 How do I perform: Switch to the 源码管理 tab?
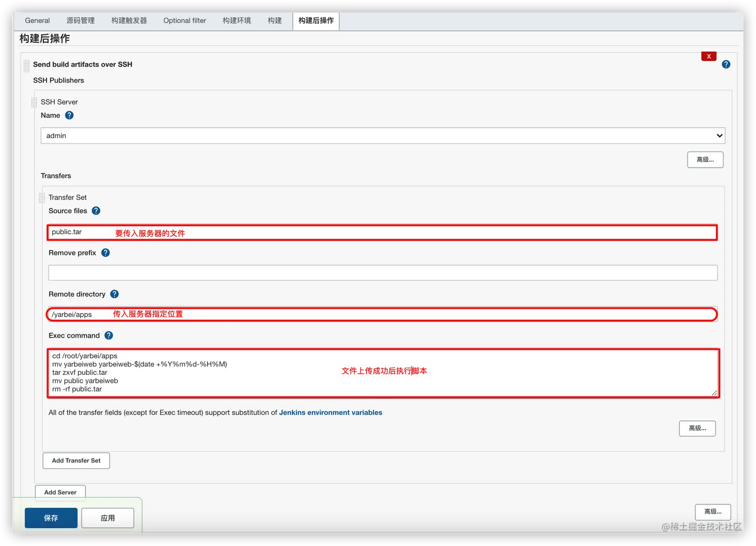80,21
